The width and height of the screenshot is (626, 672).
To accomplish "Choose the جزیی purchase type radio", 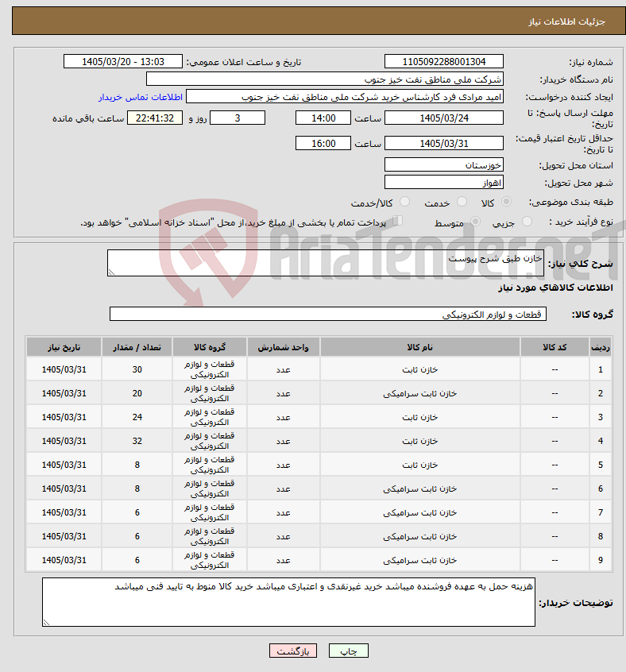I will [527, 222].
